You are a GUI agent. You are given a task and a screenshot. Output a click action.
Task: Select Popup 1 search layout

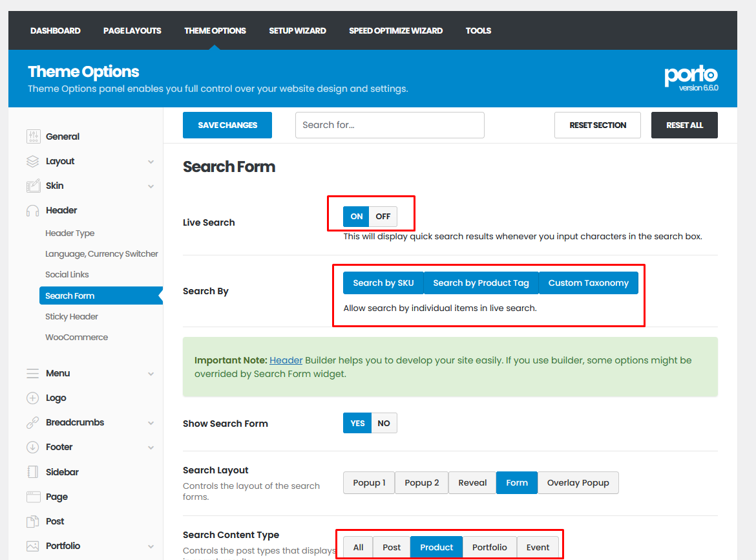[369, 483]
